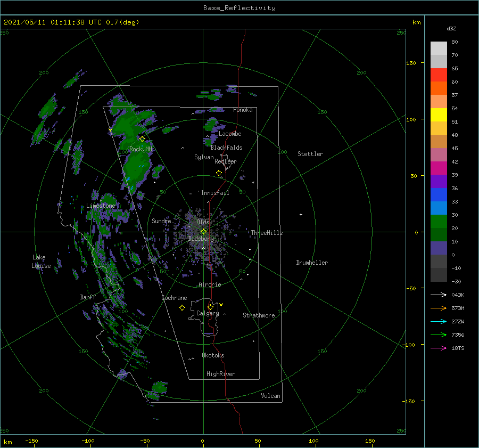
Task: Pick the green 20–30 dBZ color swatch
Action: click(439, 222)
